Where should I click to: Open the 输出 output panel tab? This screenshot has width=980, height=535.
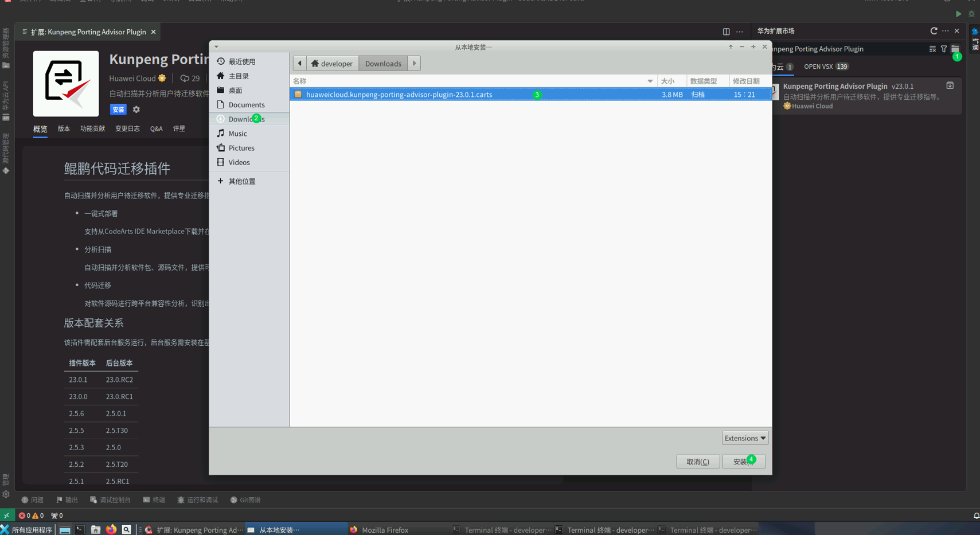tap(67, 500)
